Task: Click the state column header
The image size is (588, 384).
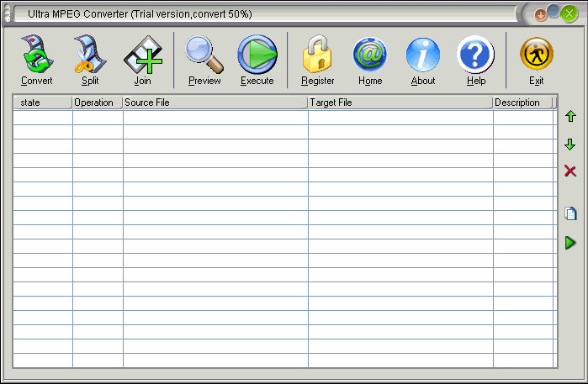Action: click(x=42, y=103)
